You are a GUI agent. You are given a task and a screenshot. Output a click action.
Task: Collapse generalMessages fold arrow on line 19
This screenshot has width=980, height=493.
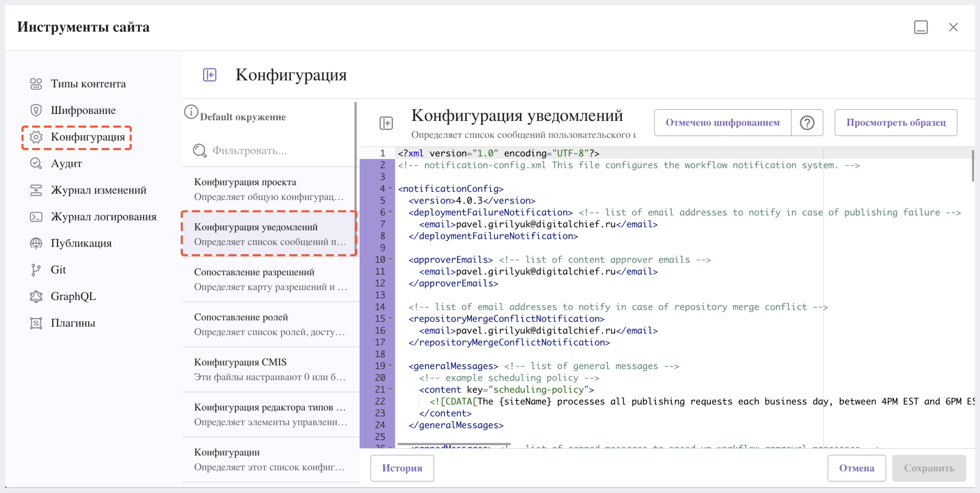coord(390,366)
